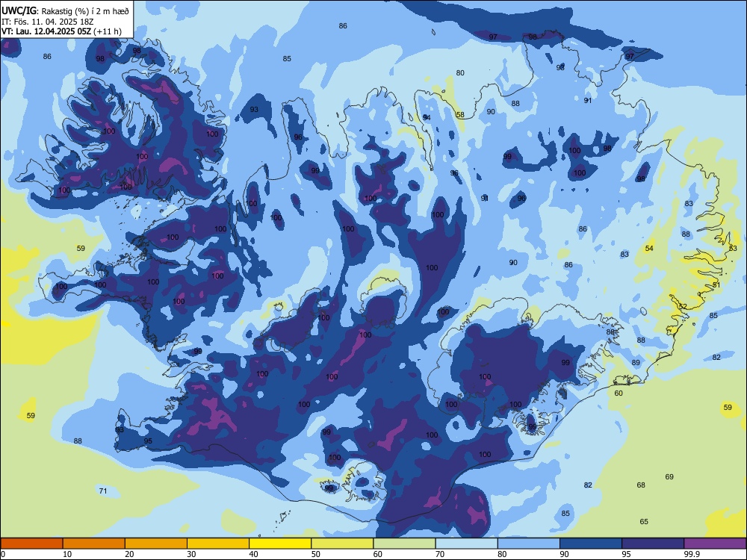Click the pale blue 70–80 legend swatch

pos(466,544)
